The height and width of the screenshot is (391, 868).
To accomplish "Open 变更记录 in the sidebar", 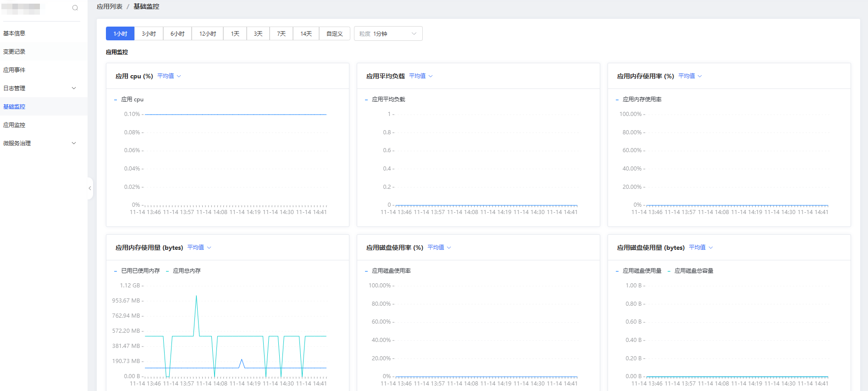I will click(x=14, y=52).
